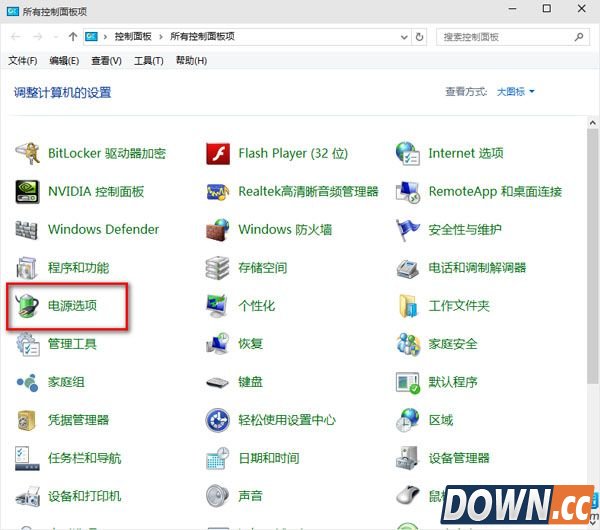Click the forward navigation arrow
600x530 pixels.
point(38,37)
